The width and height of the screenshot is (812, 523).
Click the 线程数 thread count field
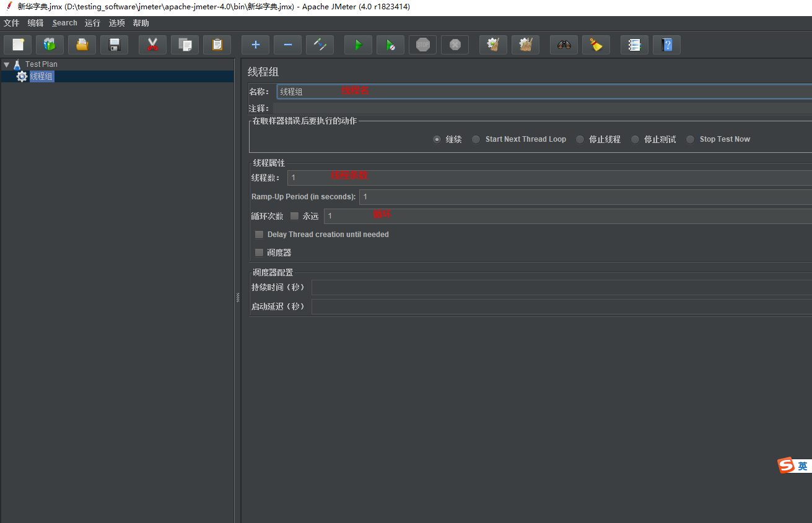coord(549,178)
